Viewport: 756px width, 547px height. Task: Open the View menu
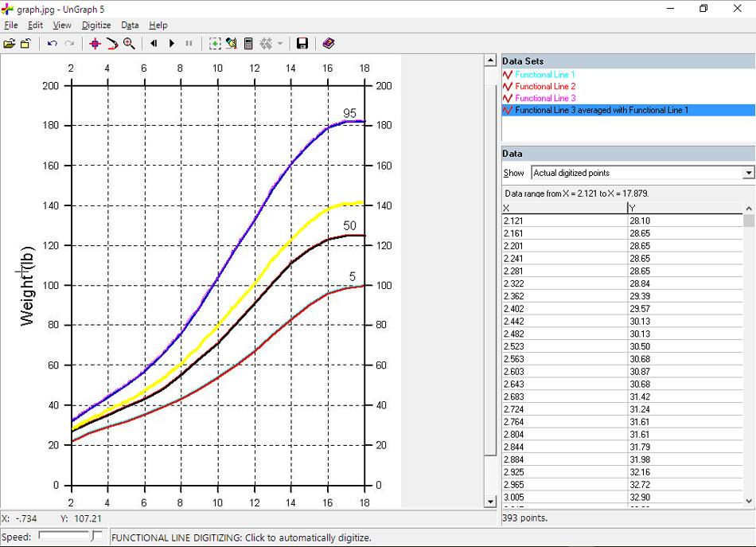(x=62, y=25)
